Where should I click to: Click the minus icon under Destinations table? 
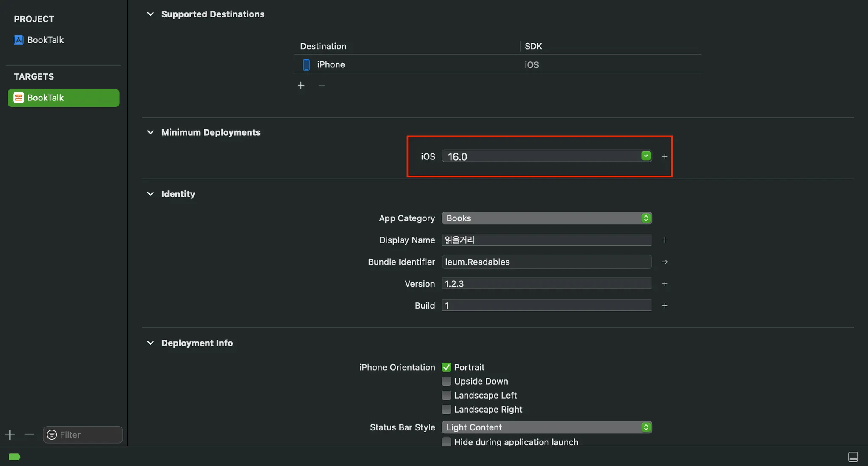[x=322, y=85]
